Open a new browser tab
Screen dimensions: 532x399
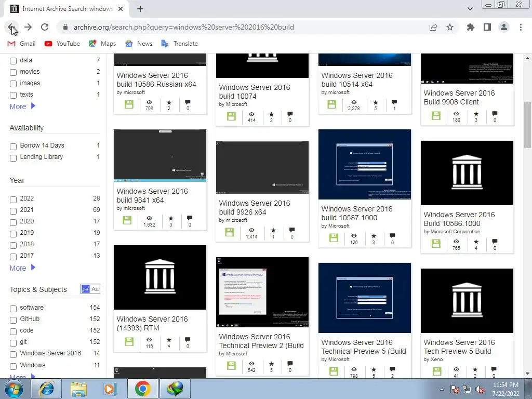[140, 9]
